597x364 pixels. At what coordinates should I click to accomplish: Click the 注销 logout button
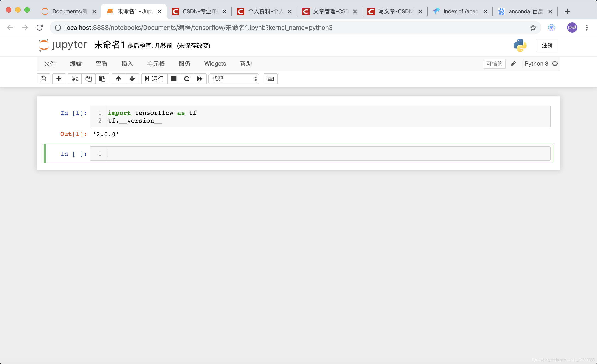(547, 45)
